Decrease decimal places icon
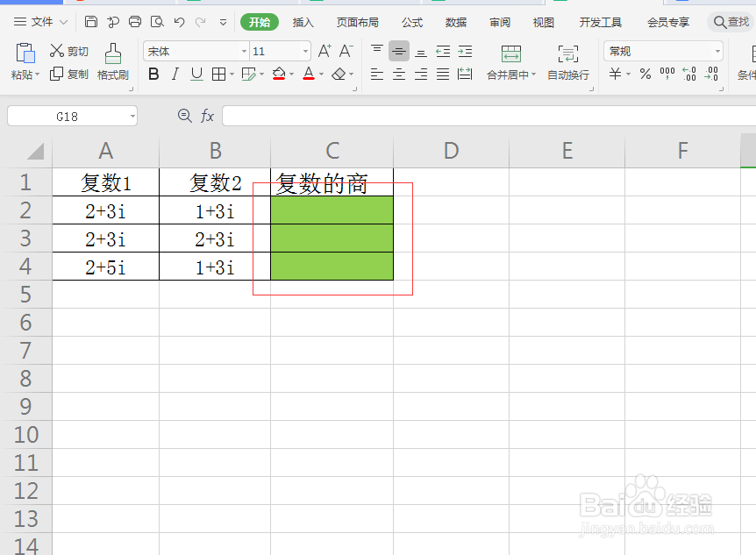Viewport: 756px width, 555px height. [711, 74]
